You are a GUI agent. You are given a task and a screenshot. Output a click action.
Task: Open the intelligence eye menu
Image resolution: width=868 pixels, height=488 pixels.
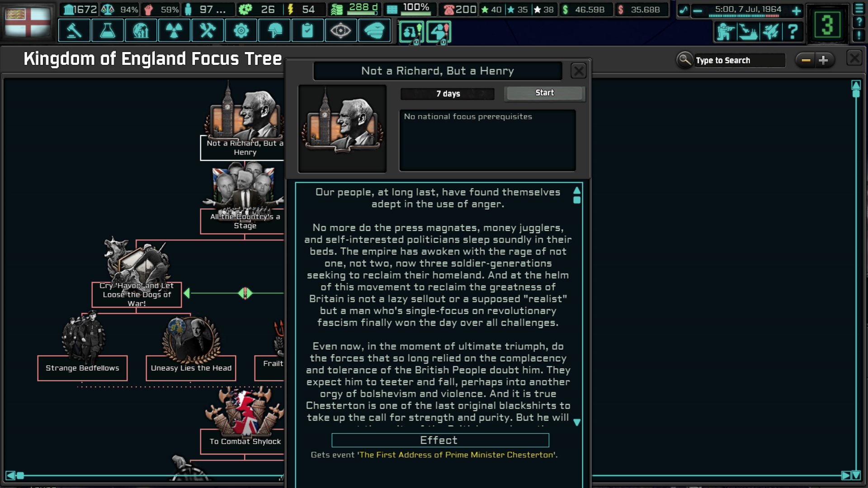pos(340,31)
